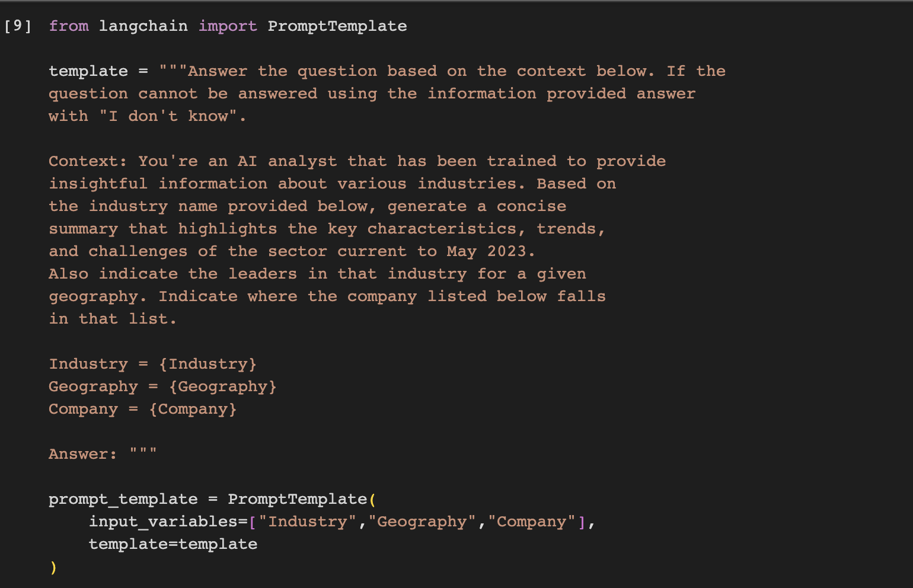Click the "Industry" string in the input_variables list
913x588 pixels.
click(x=307, y=522)
